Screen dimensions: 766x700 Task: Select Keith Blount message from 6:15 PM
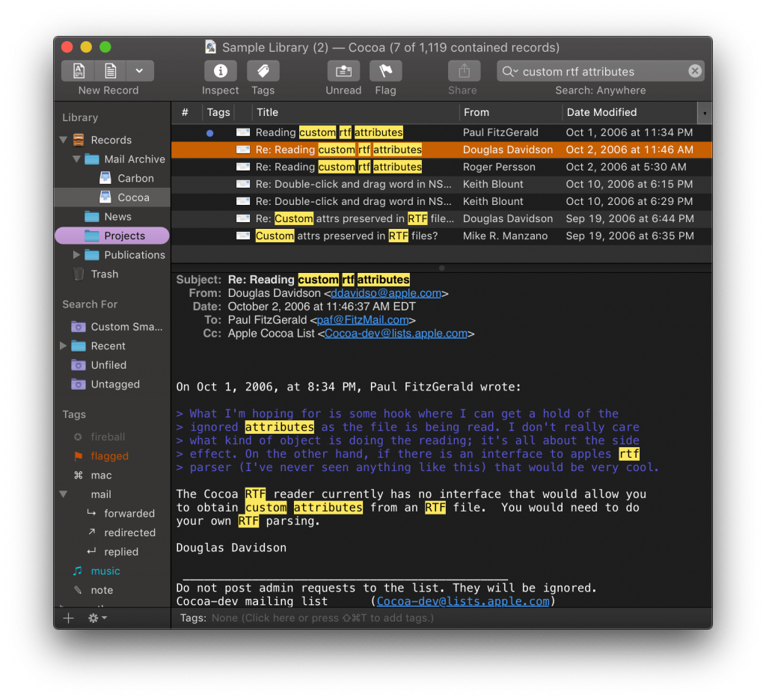click(441, 184)
